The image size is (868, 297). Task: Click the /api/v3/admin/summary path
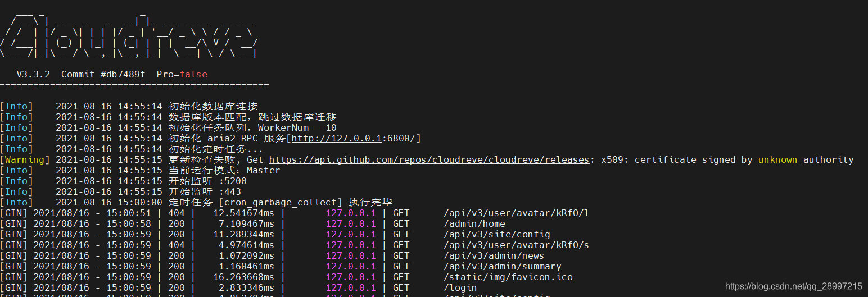(503, 267)
